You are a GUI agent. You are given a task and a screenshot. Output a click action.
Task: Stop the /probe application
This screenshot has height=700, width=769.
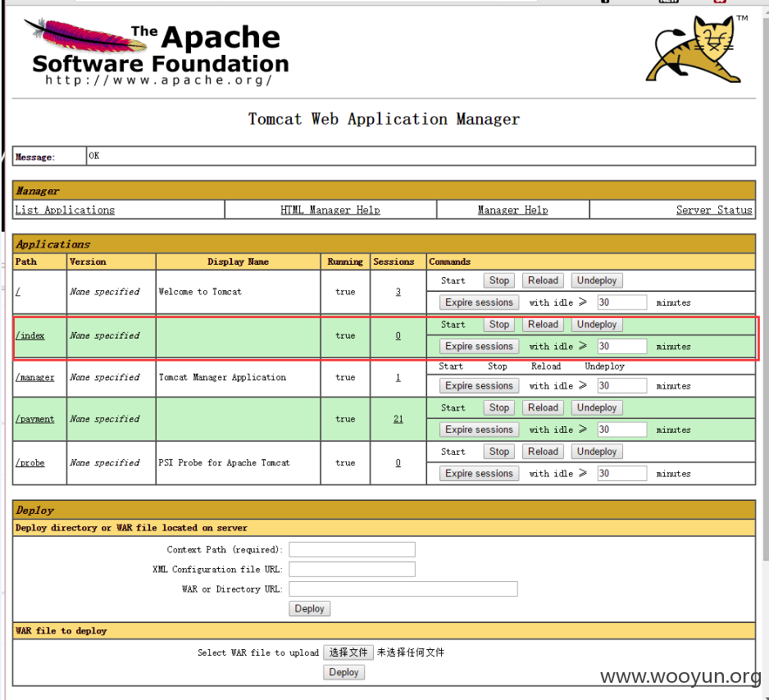tap(498, 452)
